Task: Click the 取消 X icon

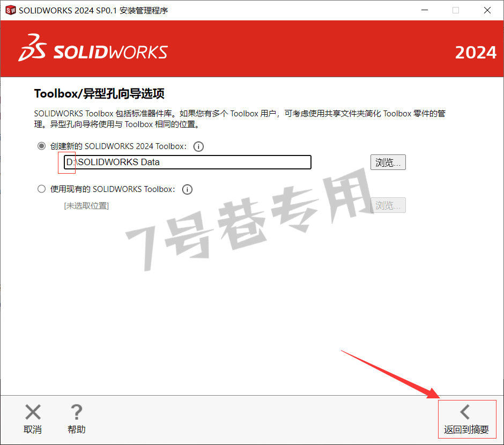Action: tap(33, 412)
